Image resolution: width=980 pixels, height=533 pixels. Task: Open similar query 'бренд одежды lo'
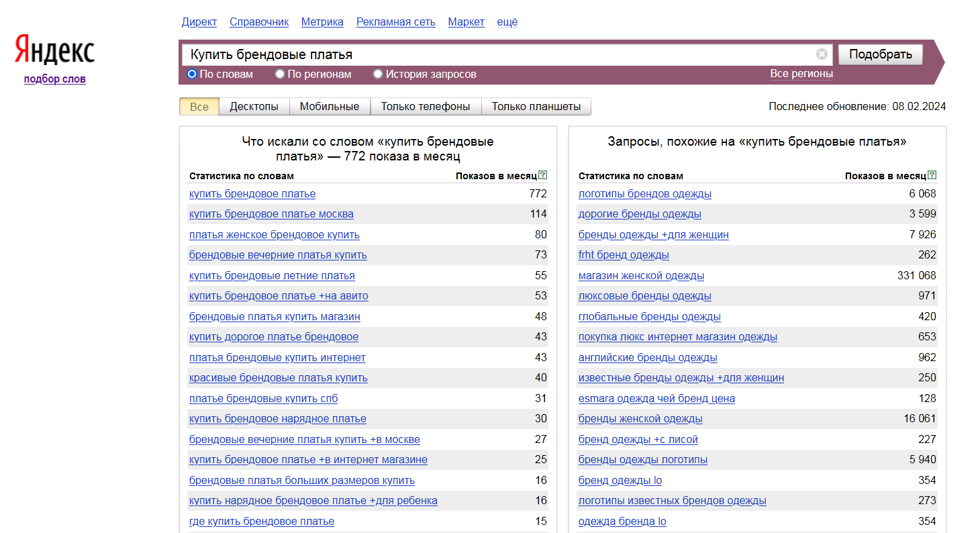click(620, 481)
